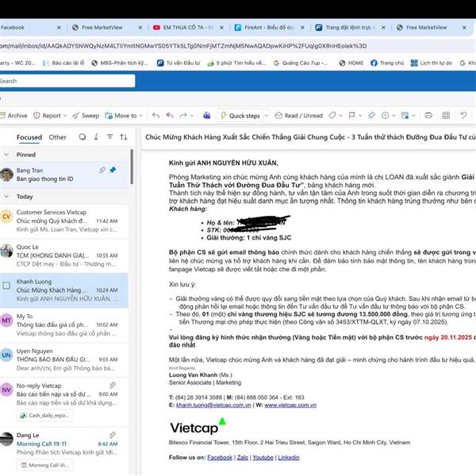
Task: Click the Move to folder icon
Action: (109, 116)
